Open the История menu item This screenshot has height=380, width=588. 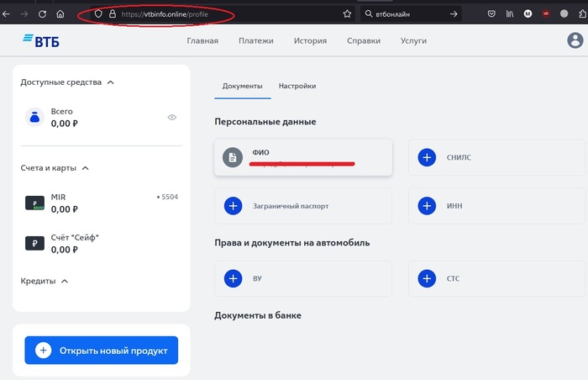coord(310,40)
